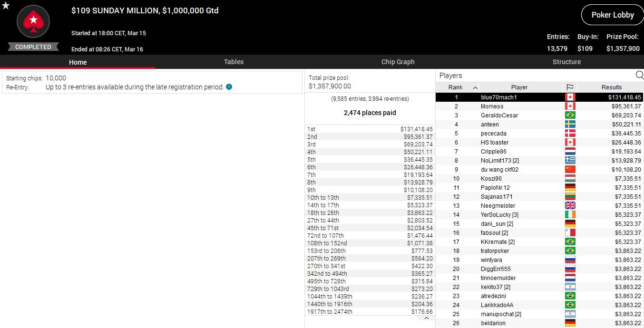Sort by Player column header
The image size is (644, 328).
[519, 87]
